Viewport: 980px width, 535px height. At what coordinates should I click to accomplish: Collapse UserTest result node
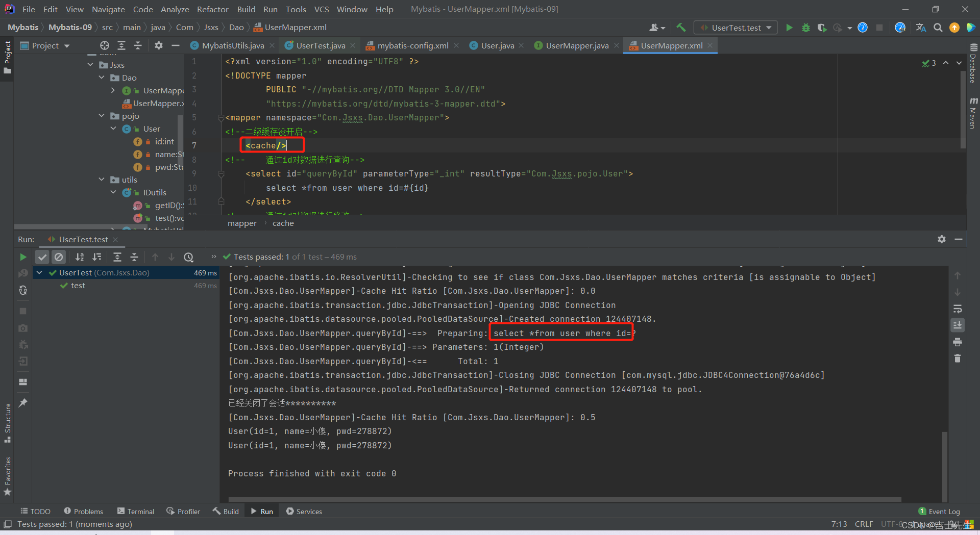(x=39, y=273)
